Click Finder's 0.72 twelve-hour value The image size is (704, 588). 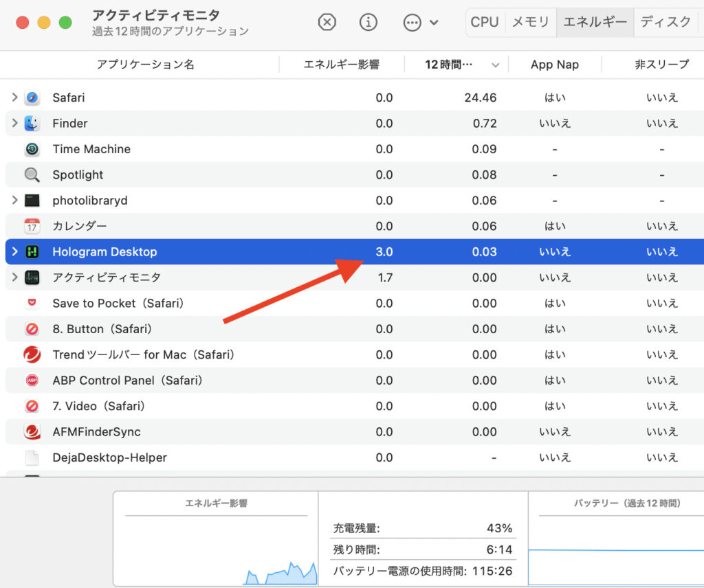click(485, 123)
